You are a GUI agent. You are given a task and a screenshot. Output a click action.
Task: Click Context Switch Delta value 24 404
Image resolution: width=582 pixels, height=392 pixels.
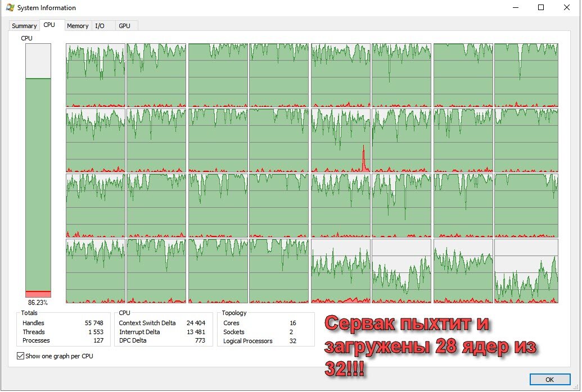[x=196, y=323]
